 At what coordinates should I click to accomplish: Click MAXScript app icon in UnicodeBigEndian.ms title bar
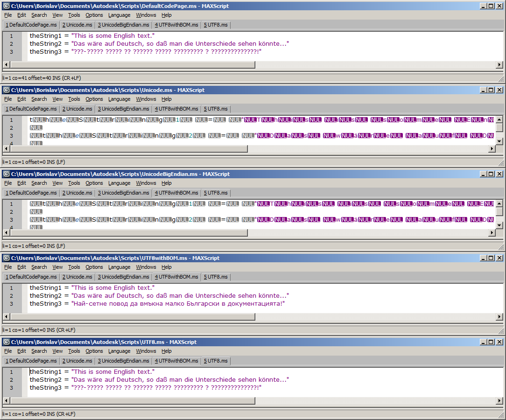(7, 174)
